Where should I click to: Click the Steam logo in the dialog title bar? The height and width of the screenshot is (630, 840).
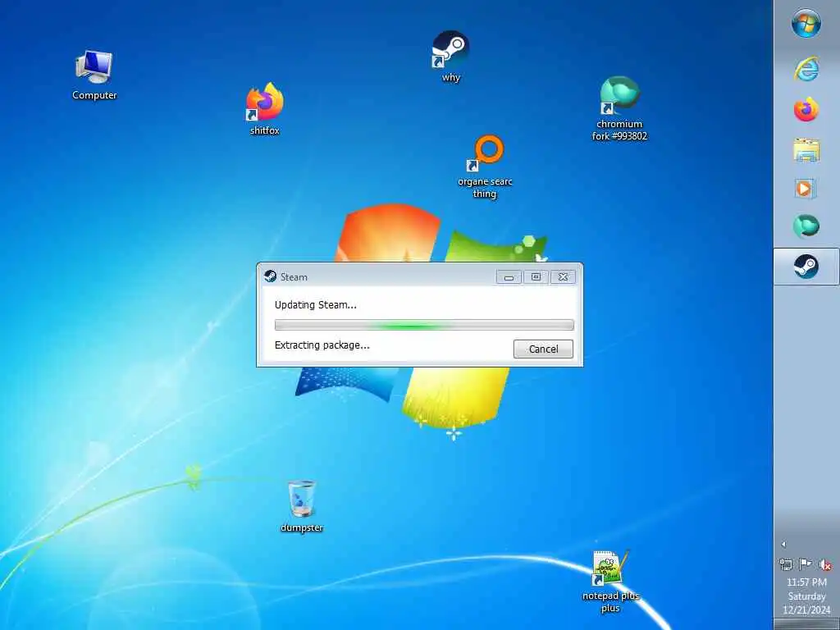tap(271, 276)
